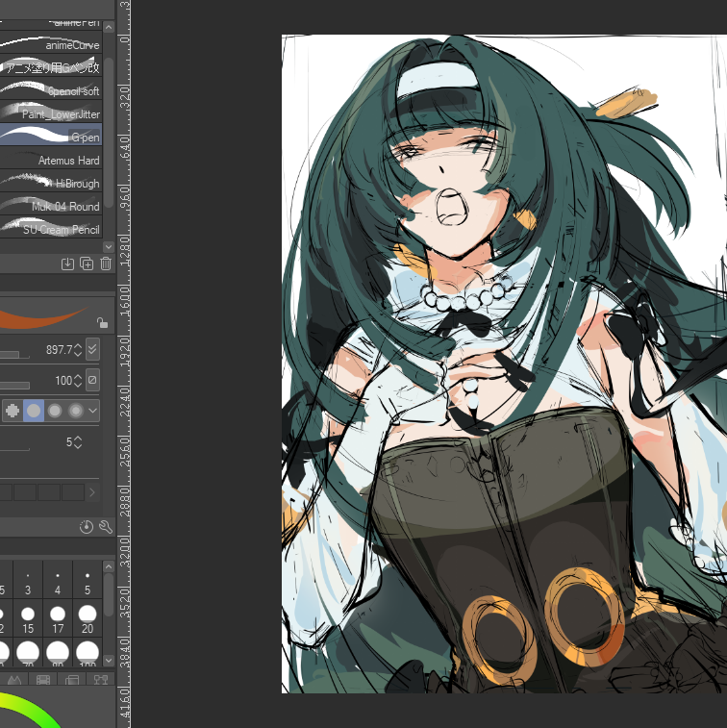Set anti-aliasing to strong
Screen dimensions: 727x728
click(x=76, y=411)
